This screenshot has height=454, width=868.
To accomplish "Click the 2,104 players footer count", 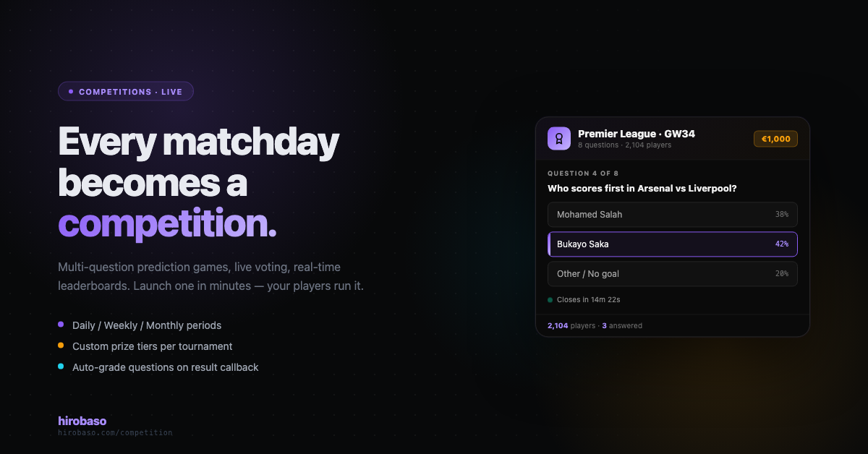I will [571, 326].
